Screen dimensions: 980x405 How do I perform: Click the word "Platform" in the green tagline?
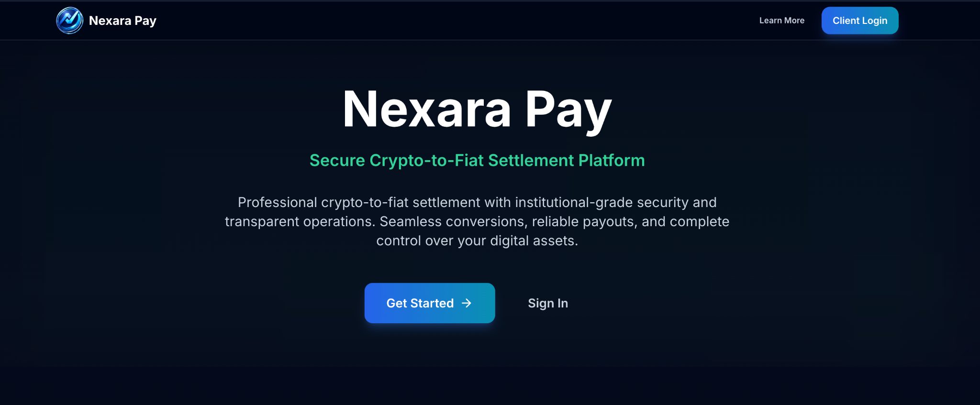(611, 160)
